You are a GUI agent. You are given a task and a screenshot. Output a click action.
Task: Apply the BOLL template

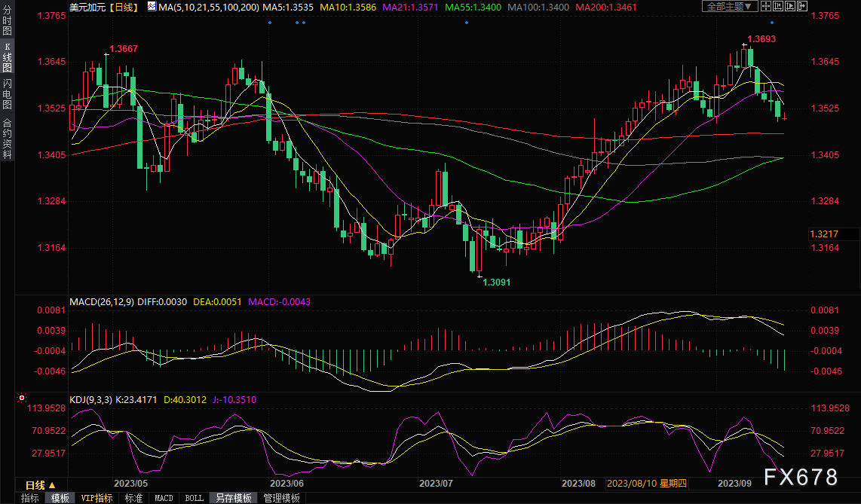pos(194,498)
